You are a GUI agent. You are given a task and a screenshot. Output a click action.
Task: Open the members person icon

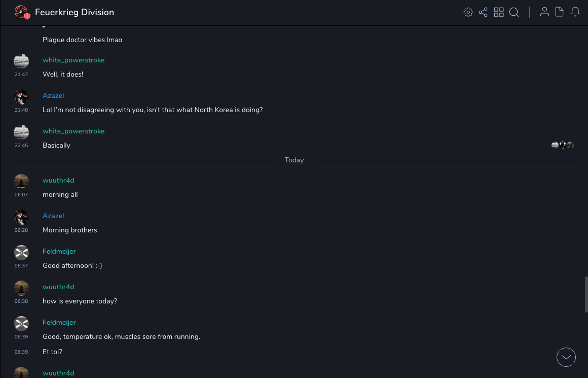tap(544, 12)
